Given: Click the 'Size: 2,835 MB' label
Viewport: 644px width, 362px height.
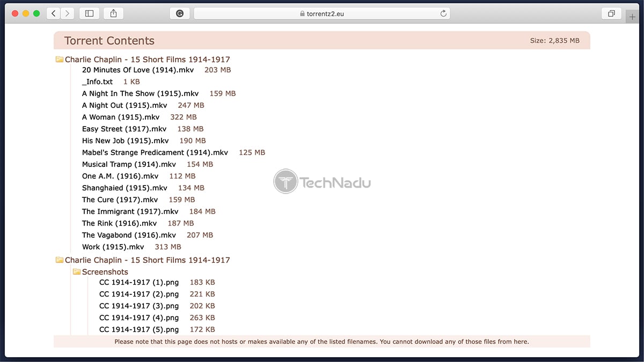Looking at the screenshot, I should pyautogui.click(x=554, y=41).
